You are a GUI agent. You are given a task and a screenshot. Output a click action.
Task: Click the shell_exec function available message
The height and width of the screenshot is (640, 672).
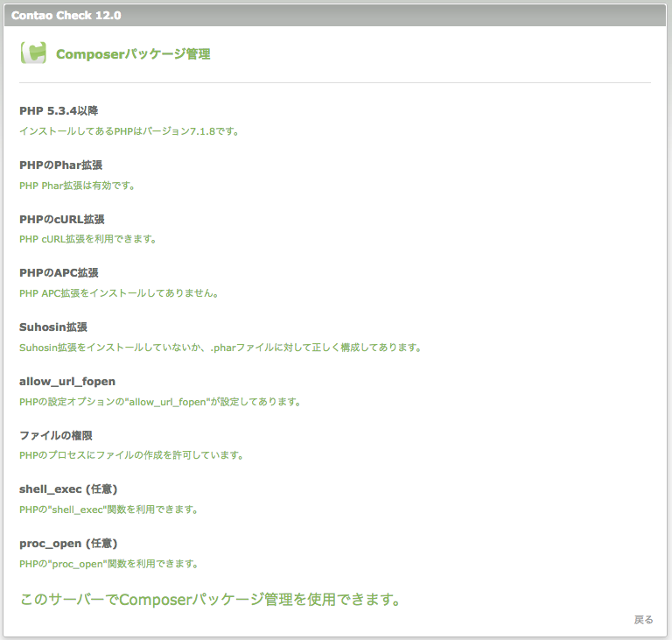click(x=108, y=510)
